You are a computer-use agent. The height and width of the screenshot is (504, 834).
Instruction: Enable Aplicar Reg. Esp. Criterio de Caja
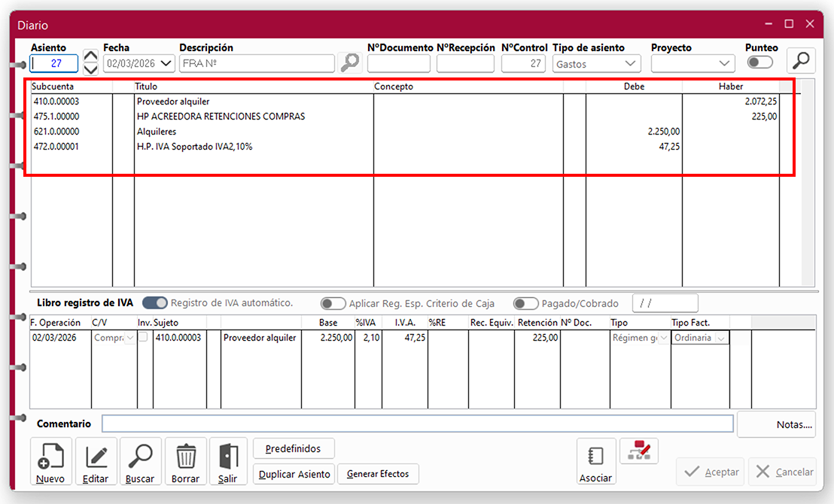click(333, 304)
